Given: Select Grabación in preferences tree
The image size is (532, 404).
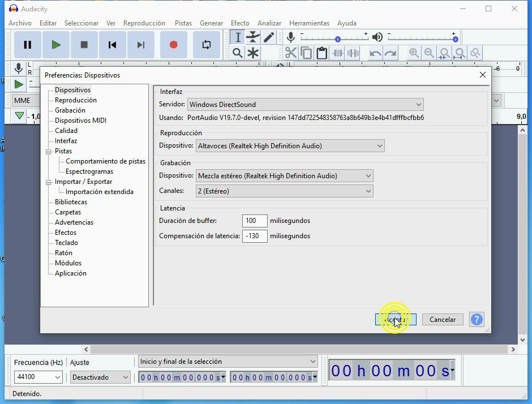Looking at the screenshot, I should point(70,110).
